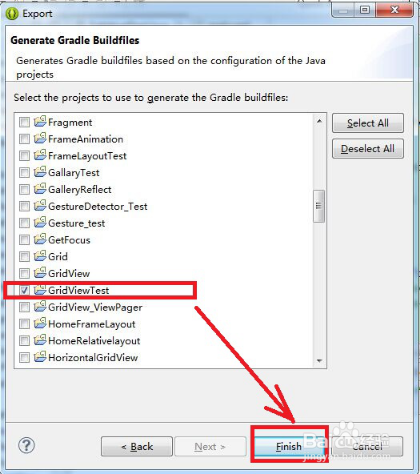Check the GridView_ViewPager checkbox
This screenshot has height=474, width=420.
24,307
